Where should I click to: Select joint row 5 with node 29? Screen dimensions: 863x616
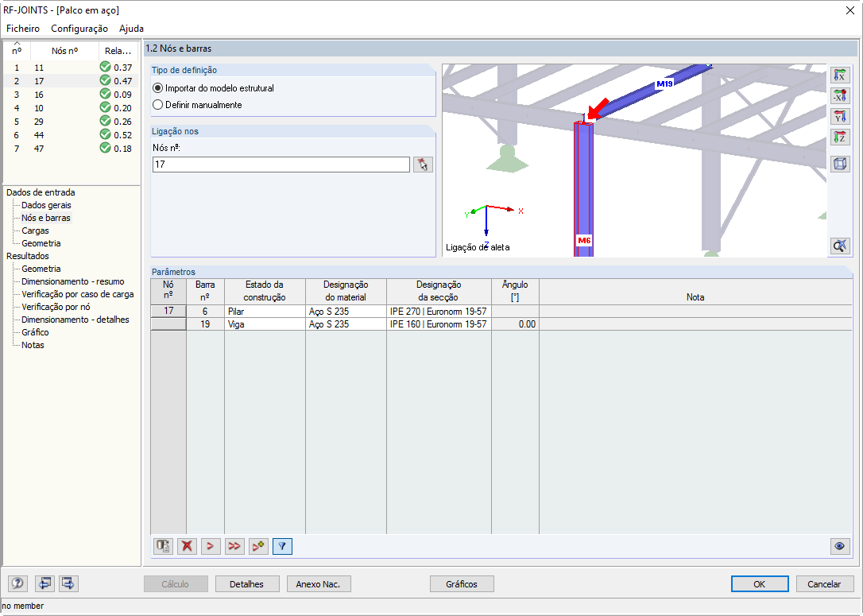tap(72, 121)
